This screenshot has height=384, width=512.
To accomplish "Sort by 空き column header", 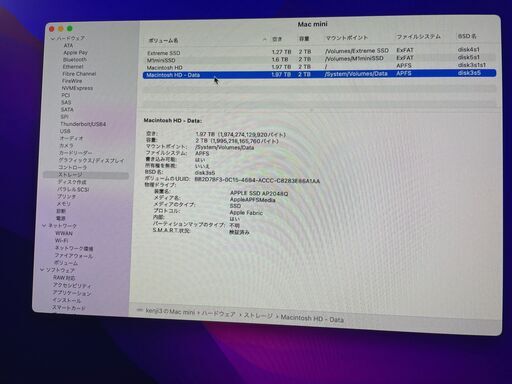I will point(277,39).
